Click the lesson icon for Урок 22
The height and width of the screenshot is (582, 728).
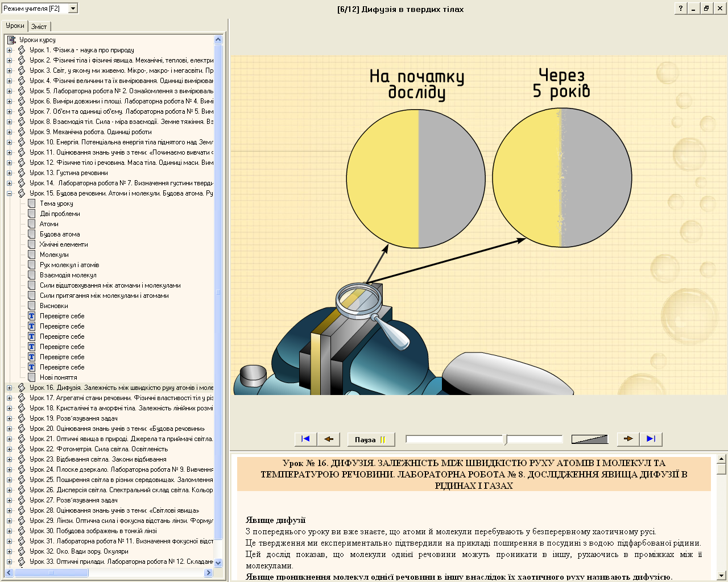[22, 449]
